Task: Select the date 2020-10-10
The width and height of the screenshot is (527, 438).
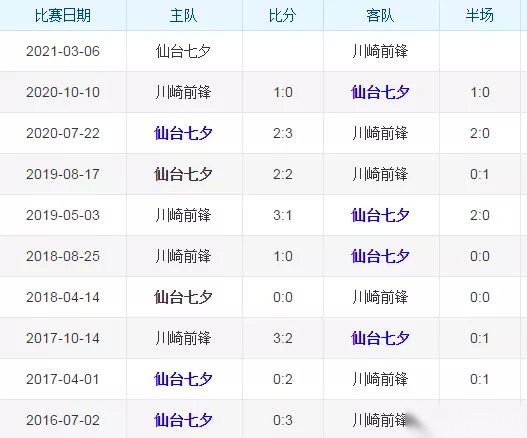Action: pos(63,92)
